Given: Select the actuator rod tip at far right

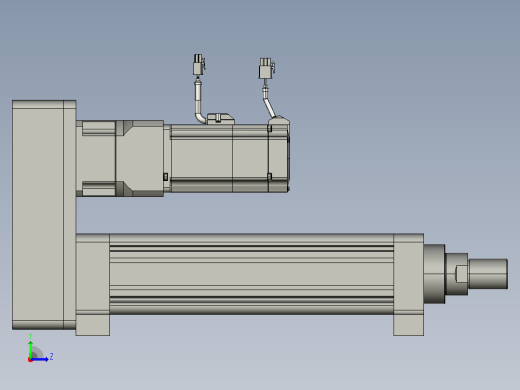Looking at the screenshot, I should pyautogui.click(x=488, y=274).
